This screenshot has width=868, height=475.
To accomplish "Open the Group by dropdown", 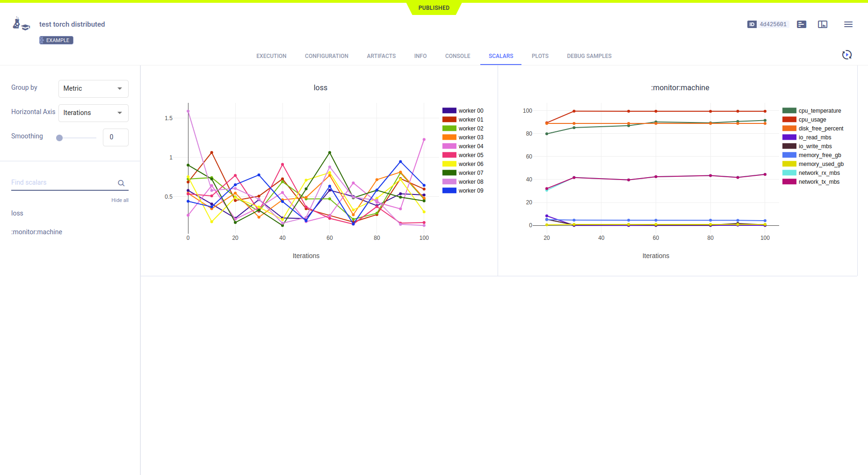I will 93,88.
